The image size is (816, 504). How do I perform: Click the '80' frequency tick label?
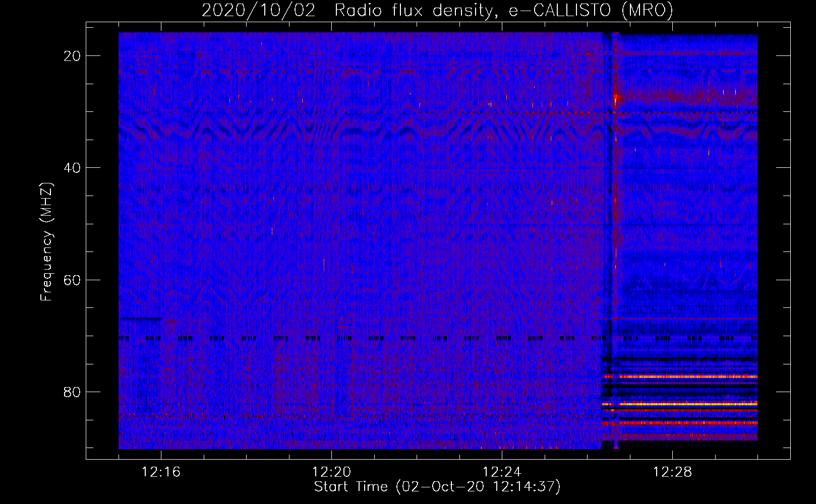(72, 392)
